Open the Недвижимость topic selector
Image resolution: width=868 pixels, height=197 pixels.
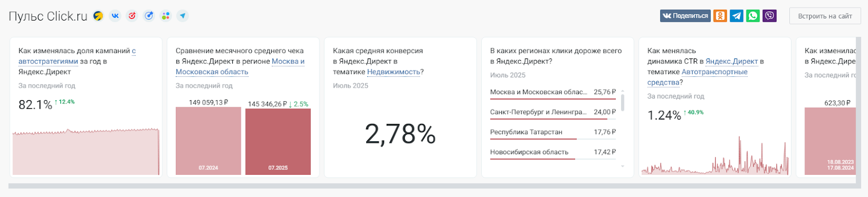[393, 72]
